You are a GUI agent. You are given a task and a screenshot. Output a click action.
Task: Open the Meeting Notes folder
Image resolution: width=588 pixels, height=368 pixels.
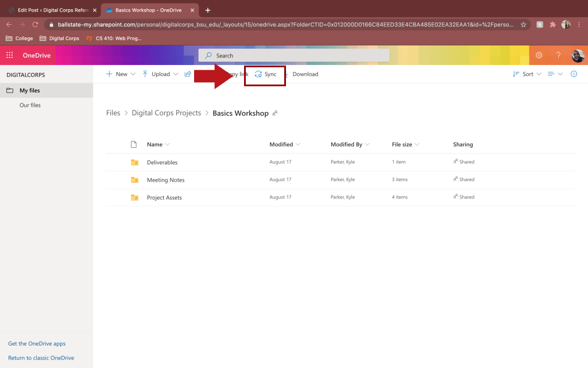tap(165, 180)
